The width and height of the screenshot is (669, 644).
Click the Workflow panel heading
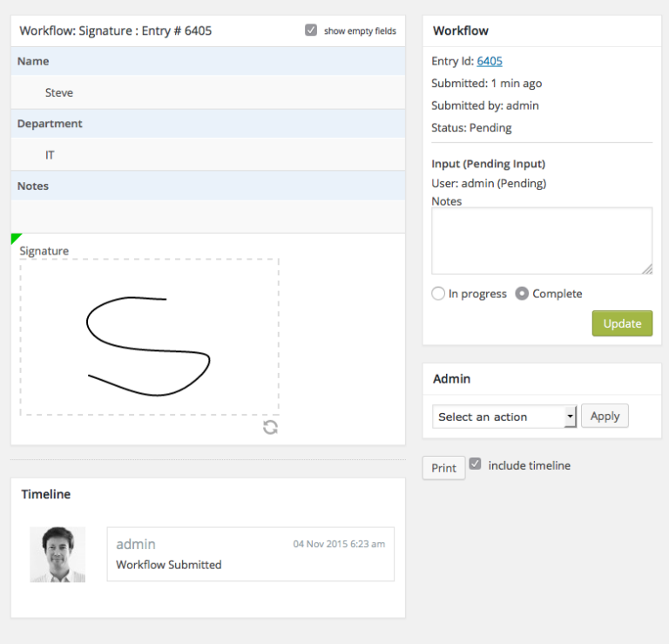461,31
